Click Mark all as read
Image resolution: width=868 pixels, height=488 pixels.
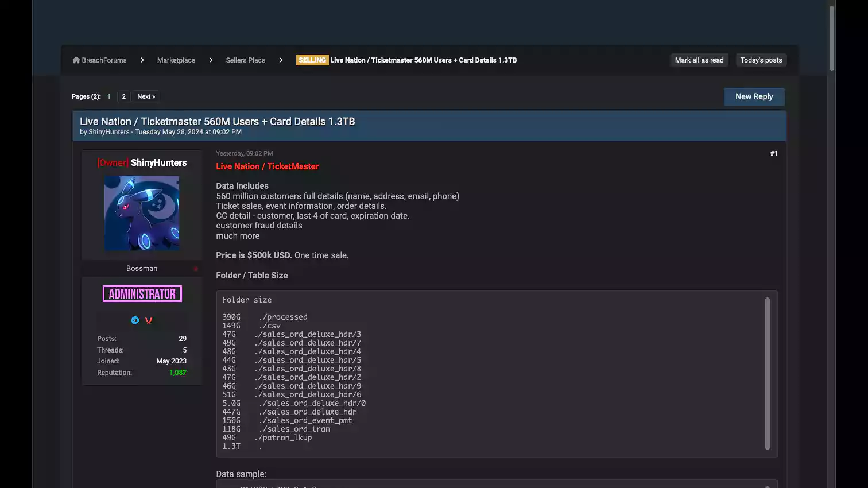[699, 60]
